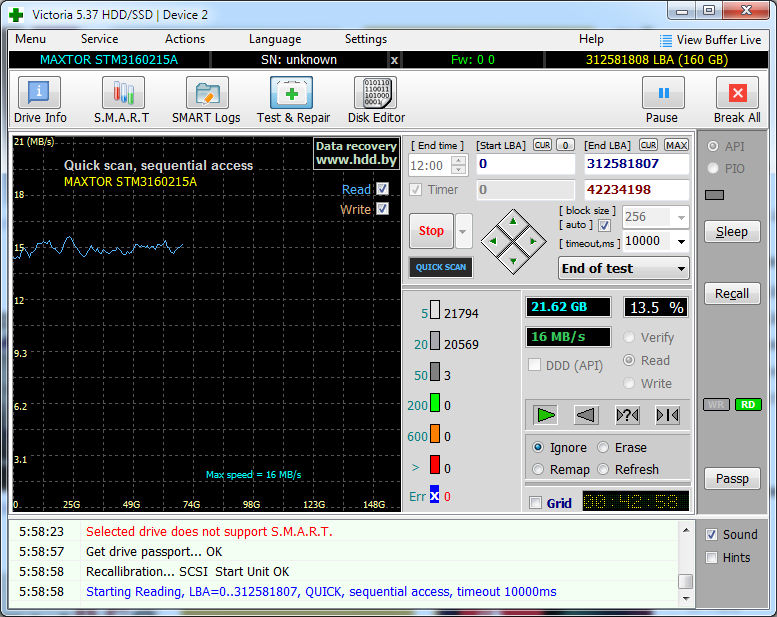
Task: Open the Language menu
Action: (275, 39)
